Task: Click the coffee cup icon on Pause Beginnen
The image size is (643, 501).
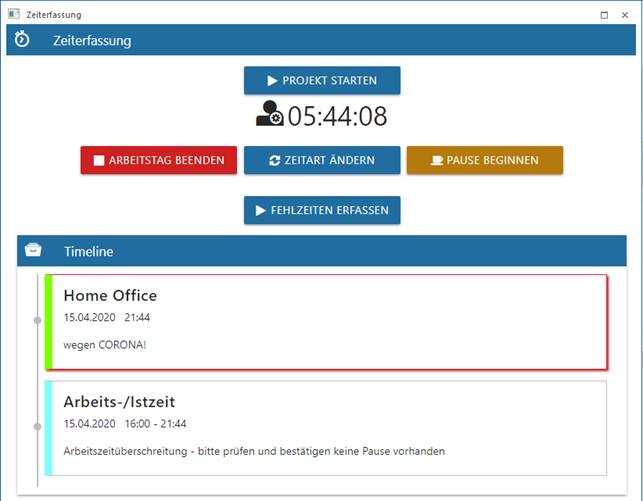Action: (x=437, y=160)
